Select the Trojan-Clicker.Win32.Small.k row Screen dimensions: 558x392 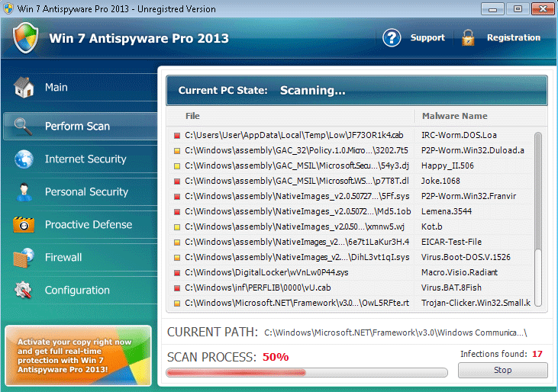351,303
